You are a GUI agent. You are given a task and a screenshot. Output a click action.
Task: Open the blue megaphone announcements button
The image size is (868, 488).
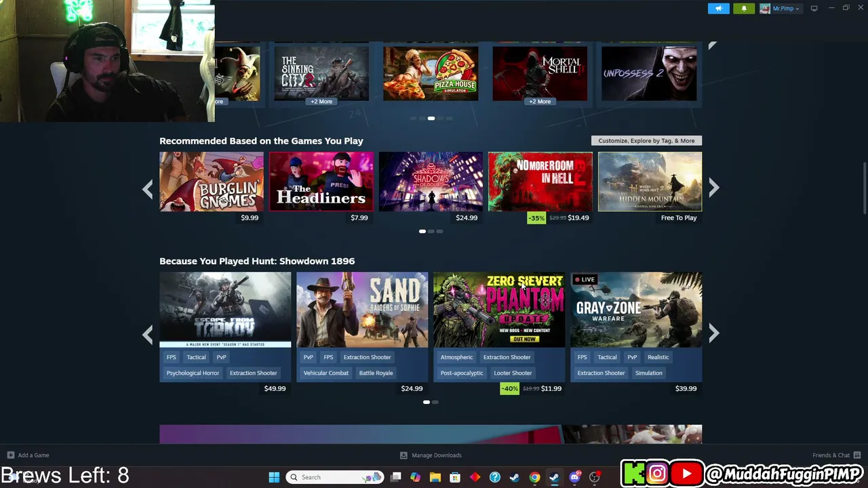[719, 8]
